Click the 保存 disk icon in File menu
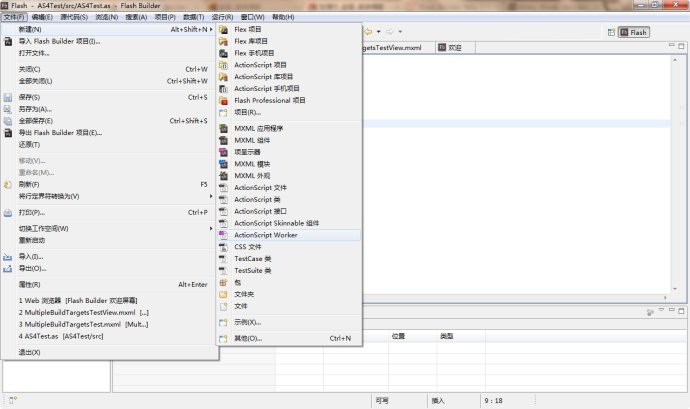Image resolution: width=690 pixels, height=409 pixels. (8, 97)
